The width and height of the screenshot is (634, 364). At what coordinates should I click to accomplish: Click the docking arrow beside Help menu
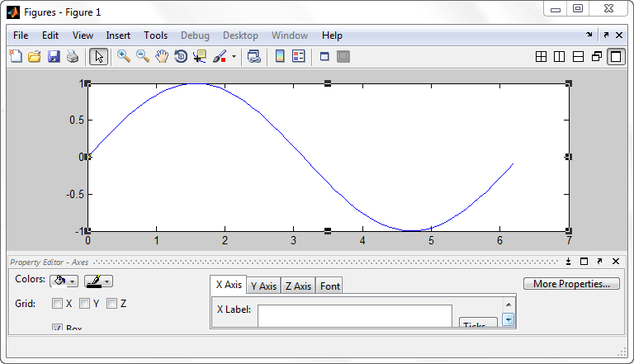coord(589,35)
